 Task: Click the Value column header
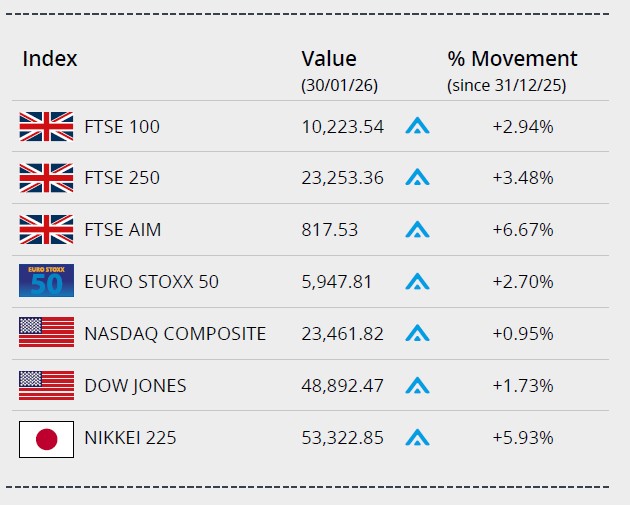(x=328, y=59)
